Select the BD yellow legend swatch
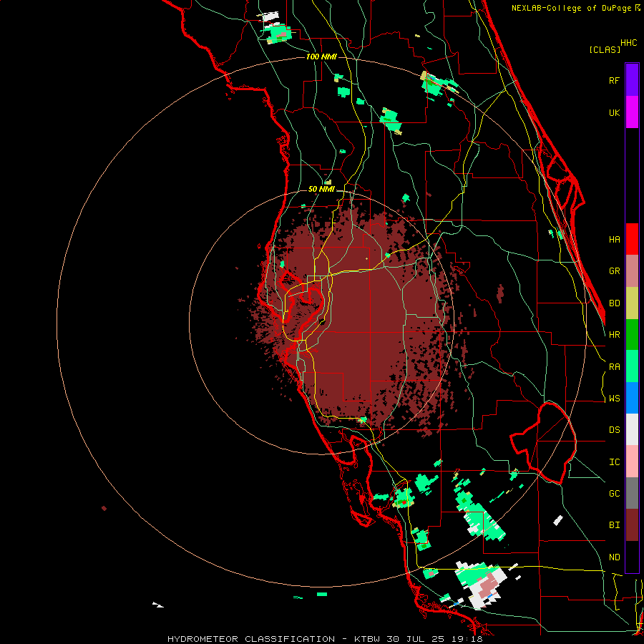This screenshot has height=644, width=644. click(632, 303)
